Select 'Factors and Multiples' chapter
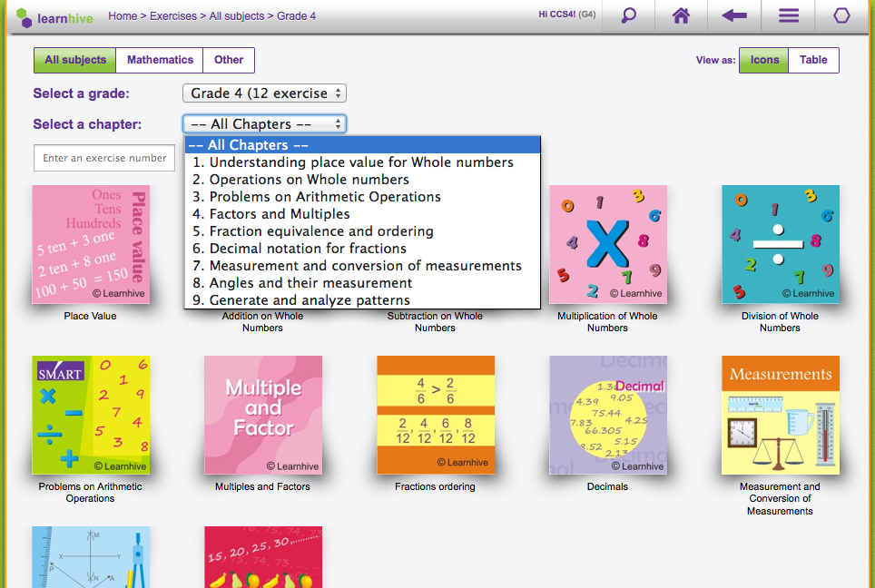Viewport: 875px width, 588px height. point(363,214)
